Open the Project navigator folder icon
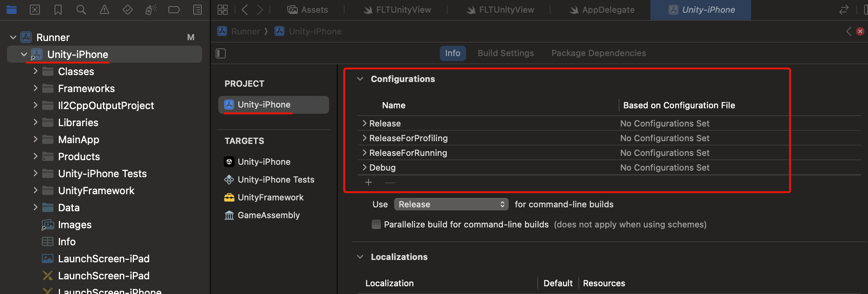868x294 pixels. pyautogui.click(x=12, y=10)
